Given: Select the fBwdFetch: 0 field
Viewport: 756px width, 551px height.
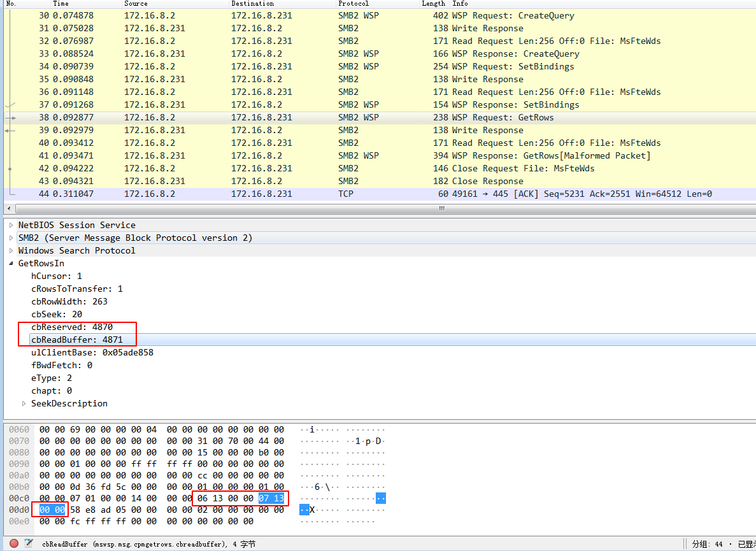Looking at the screenshot, I should 62,366.
